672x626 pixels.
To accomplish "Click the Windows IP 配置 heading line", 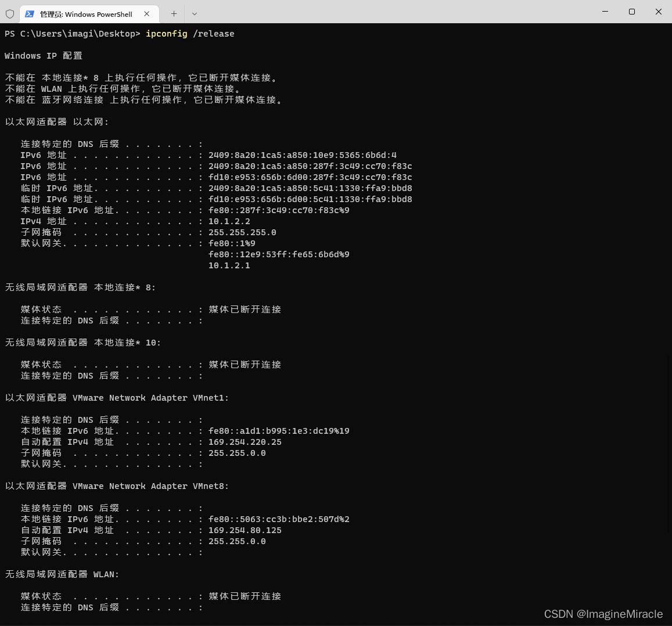I will (x=44, y=56).
